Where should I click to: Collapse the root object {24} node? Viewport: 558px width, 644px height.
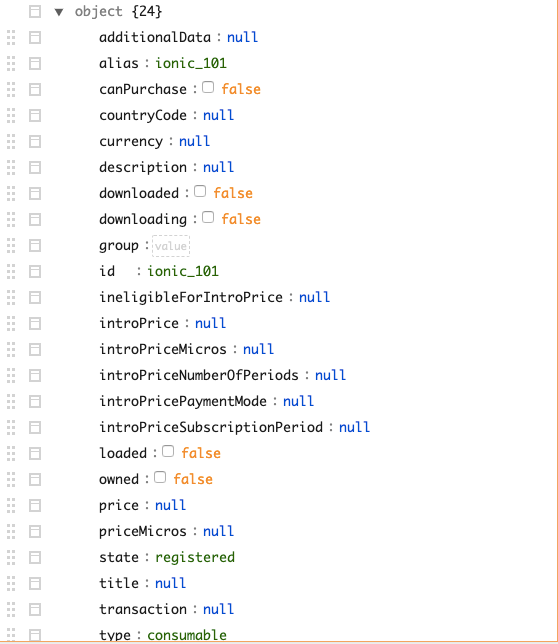coord(59,12)
